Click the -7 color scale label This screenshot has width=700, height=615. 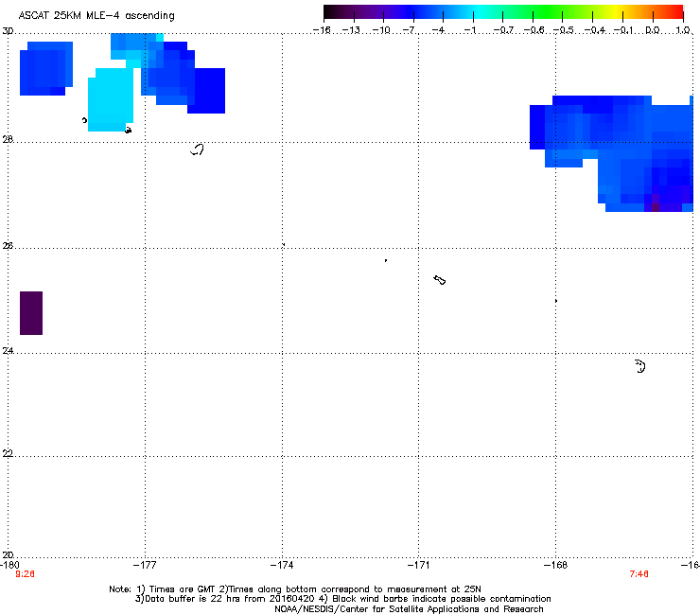click(x=411, y=30)
